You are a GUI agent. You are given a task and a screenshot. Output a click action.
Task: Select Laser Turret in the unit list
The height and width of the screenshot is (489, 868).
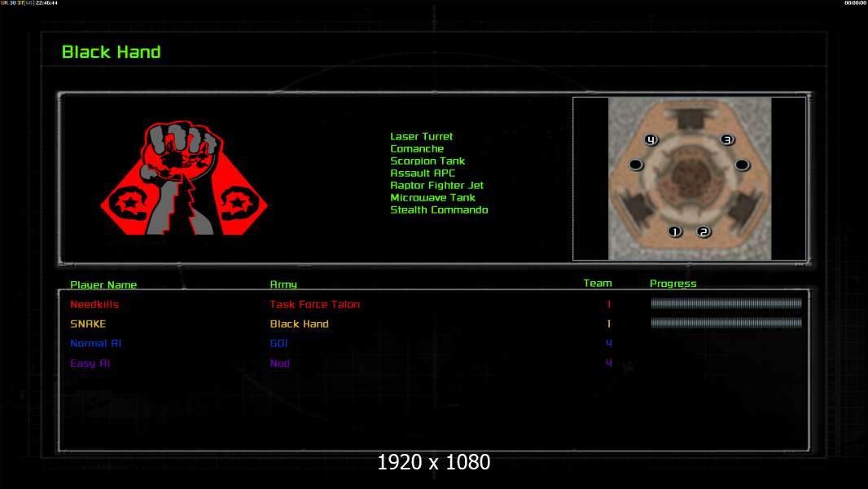[421, 137]
